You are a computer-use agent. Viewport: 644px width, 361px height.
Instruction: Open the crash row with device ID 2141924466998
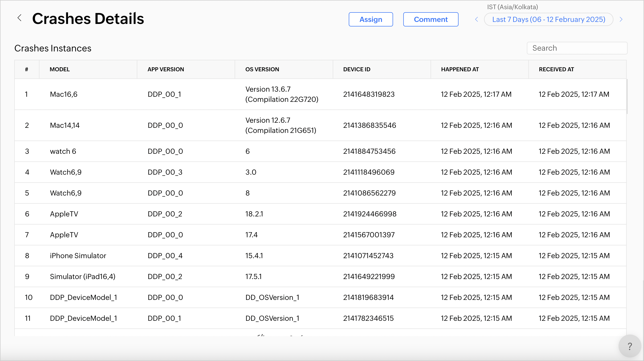(x=370, y=214)
